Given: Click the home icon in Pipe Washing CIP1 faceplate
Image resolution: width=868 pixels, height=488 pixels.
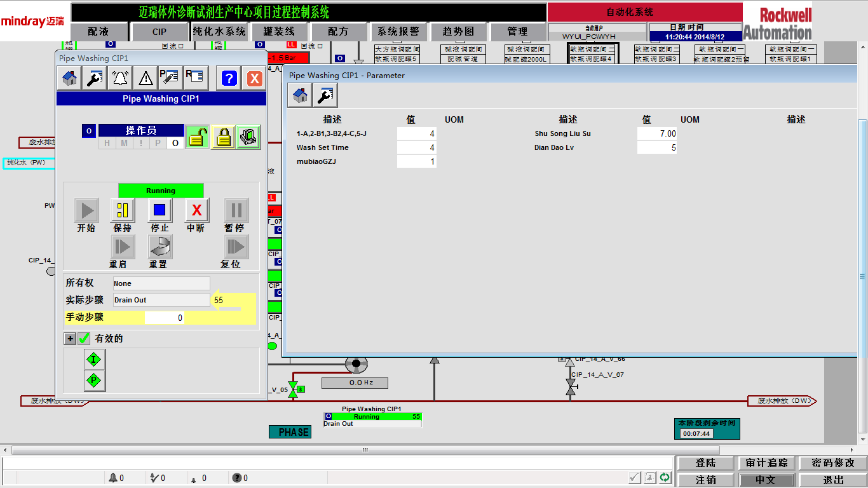Looking at the screenshot, I should click(70, 78).
